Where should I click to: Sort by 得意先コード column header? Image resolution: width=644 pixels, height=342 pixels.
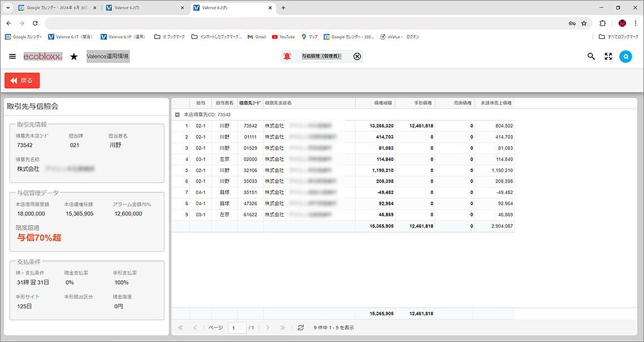click(x=250, y=103)
